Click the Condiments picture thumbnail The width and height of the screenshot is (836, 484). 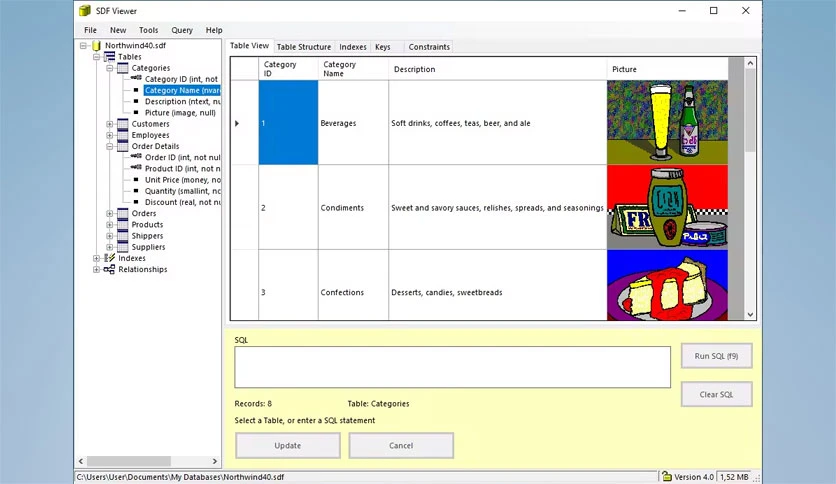667,207
